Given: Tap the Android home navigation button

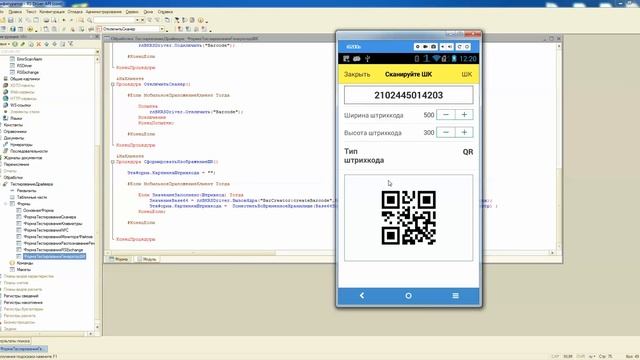Looking at the screenshot, I should 408,296.
